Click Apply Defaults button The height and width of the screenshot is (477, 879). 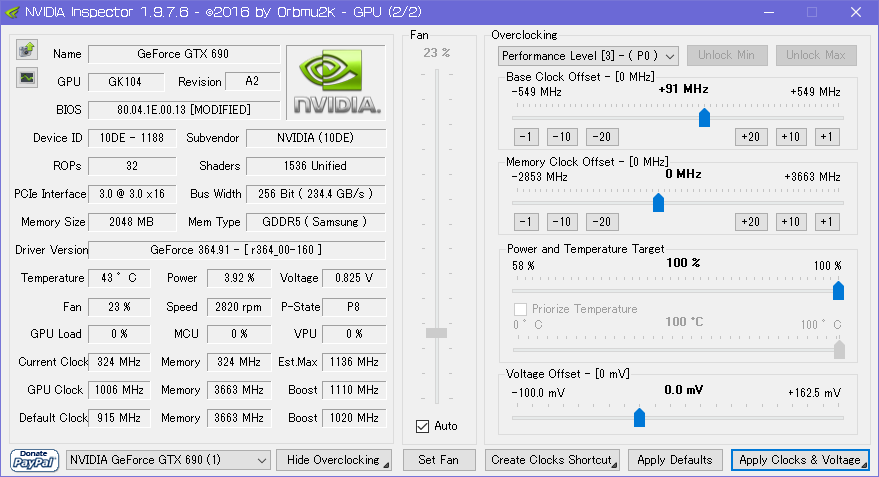tap(675, 460)
